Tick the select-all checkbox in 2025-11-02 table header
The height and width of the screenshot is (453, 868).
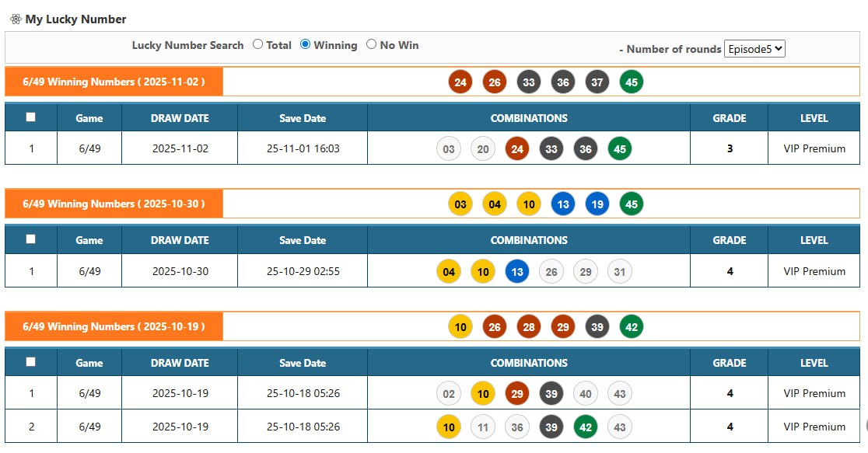tap(30, 117)
